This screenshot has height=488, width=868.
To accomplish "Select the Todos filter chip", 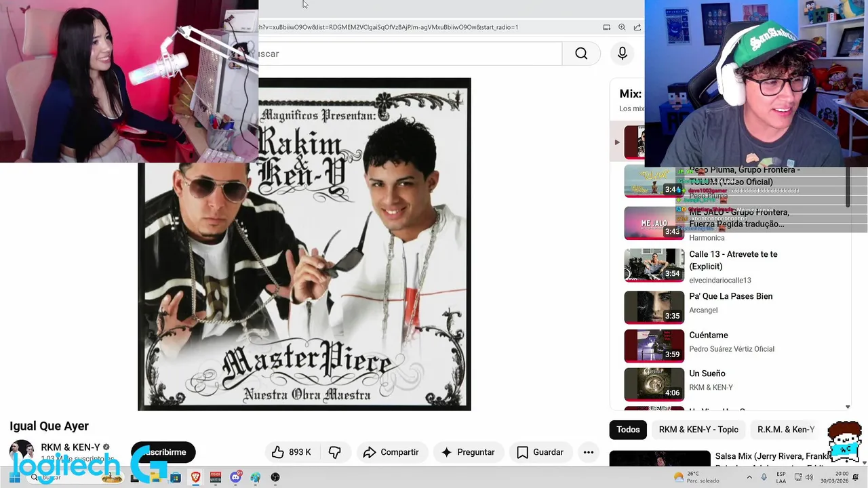I will click(628, 429).
